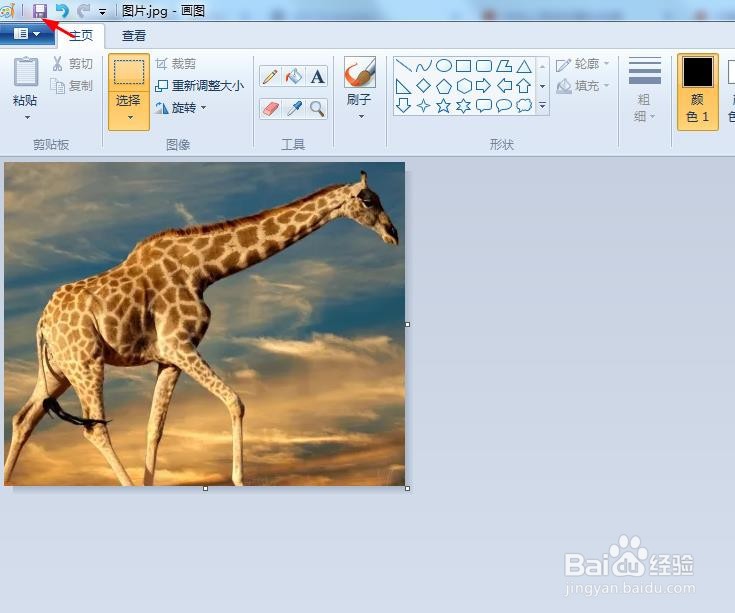Pick the Rectangle shape
Image resolution: width=735 pixels, height=613 pixels.
pyautogui.click(x=464, y=66)
